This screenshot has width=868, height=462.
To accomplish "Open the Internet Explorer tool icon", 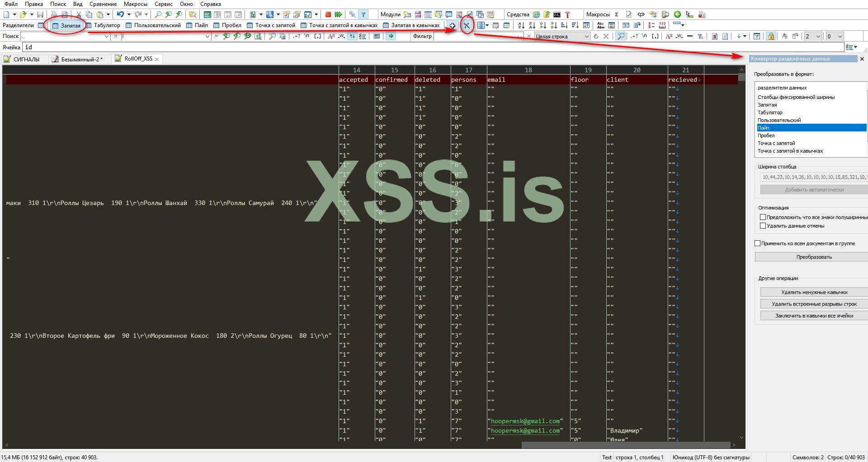I will (x=536, y=14).
